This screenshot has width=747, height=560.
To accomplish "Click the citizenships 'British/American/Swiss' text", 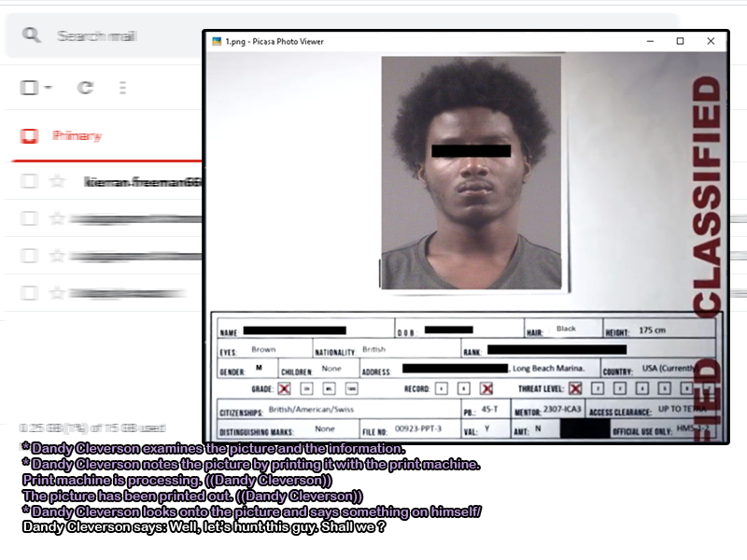I will point(311,409).
